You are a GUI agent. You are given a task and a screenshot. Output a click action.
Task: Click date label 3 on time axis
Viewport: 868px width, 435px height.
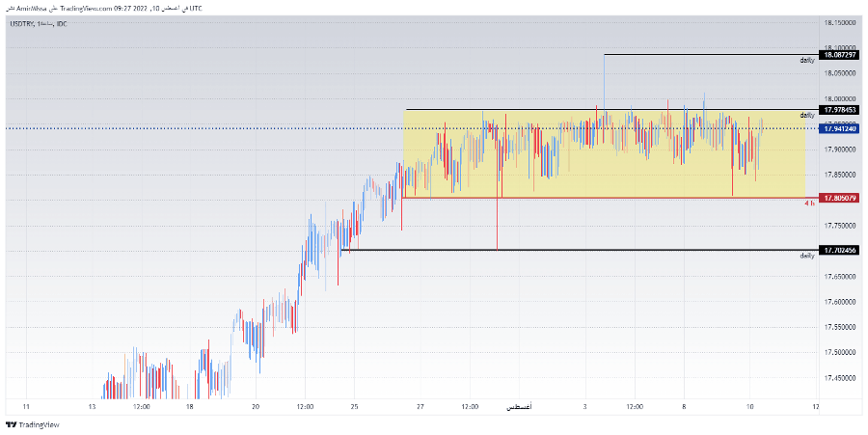[584, 407]
